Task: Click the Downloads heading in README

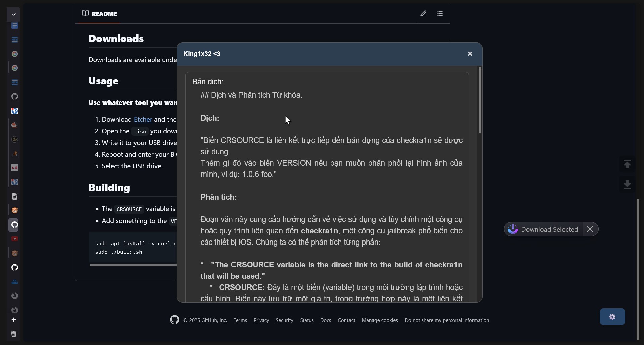Action: [x=116, y=39]
